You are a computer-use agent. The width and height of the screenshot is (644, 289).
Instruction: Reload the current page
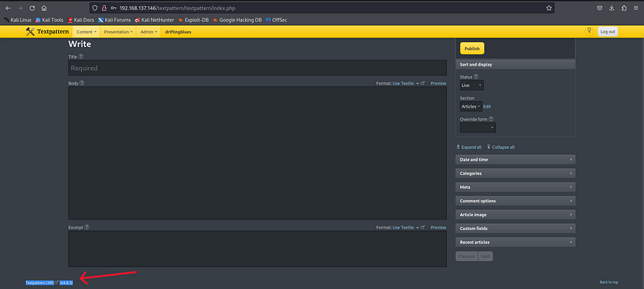click(x=32, y=8)
